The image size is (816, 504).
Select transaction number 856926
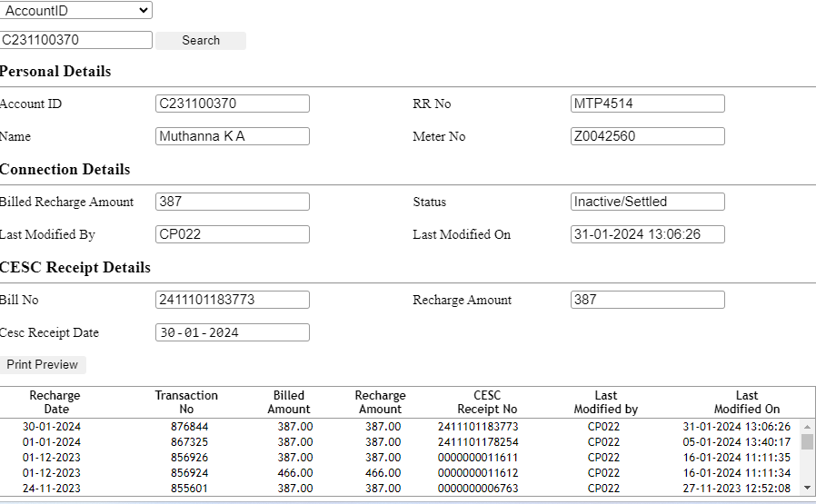[x=189, y=458]
